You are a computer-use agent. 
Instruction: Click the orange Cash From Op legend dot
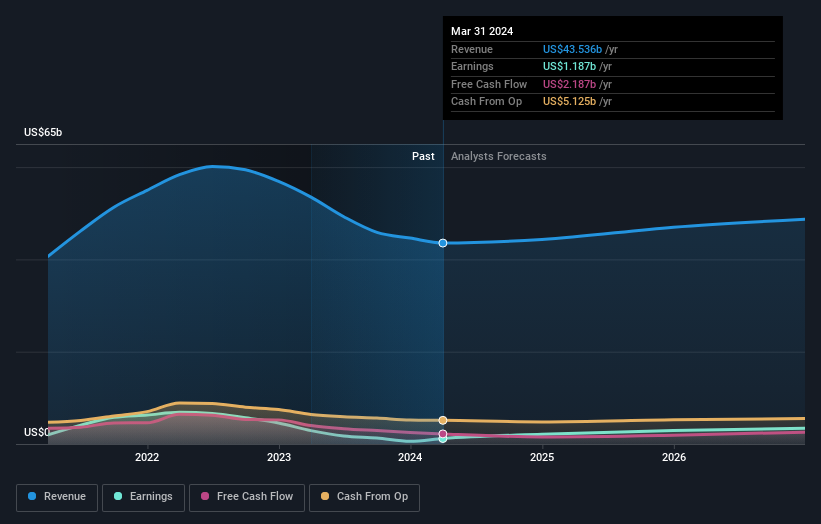[325, 496]
